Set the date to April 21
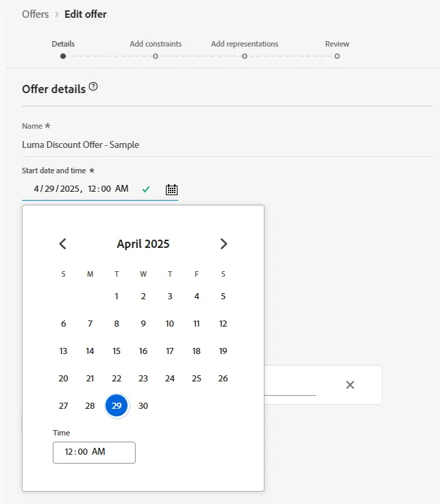Image resolution: width=440 pixels, height=504 pixels. coord(90,378)
